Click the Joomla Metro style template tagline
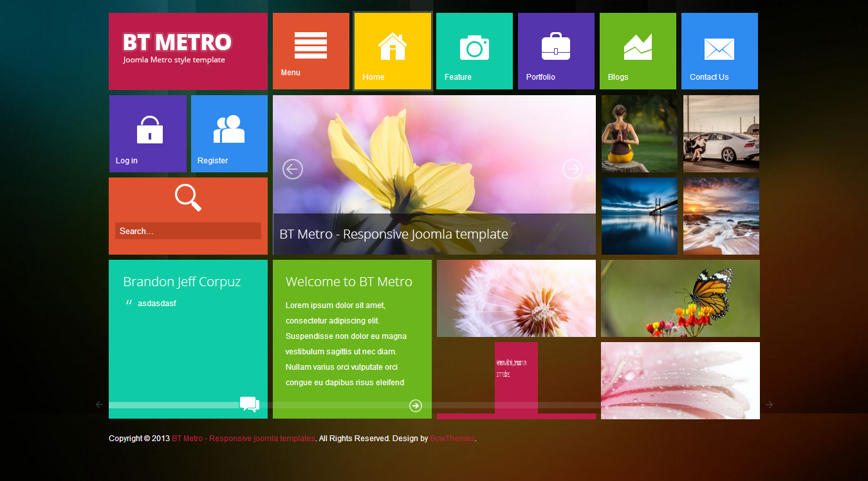The height and width of the screenshot is (481, 868). (x=174, y=60)
